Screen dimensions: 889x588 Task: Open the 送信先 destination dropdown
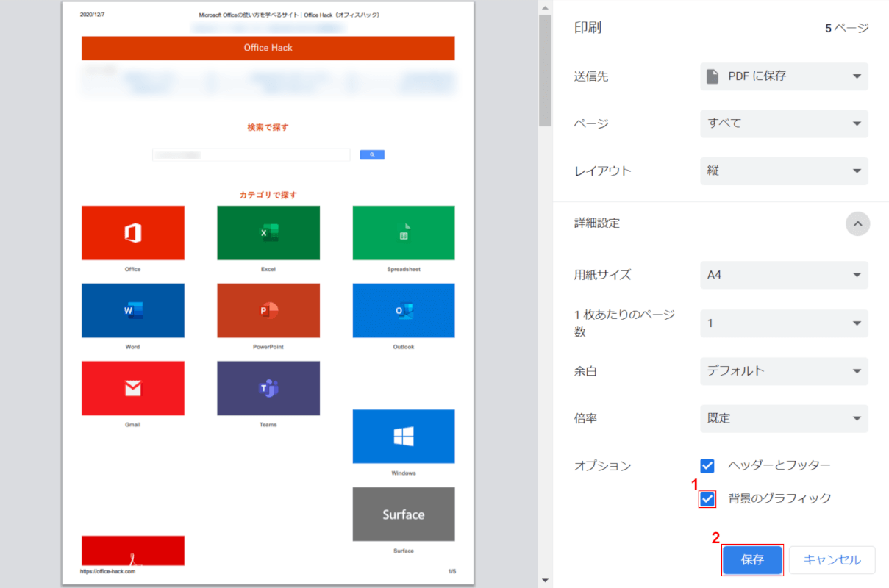coord(784,76)
